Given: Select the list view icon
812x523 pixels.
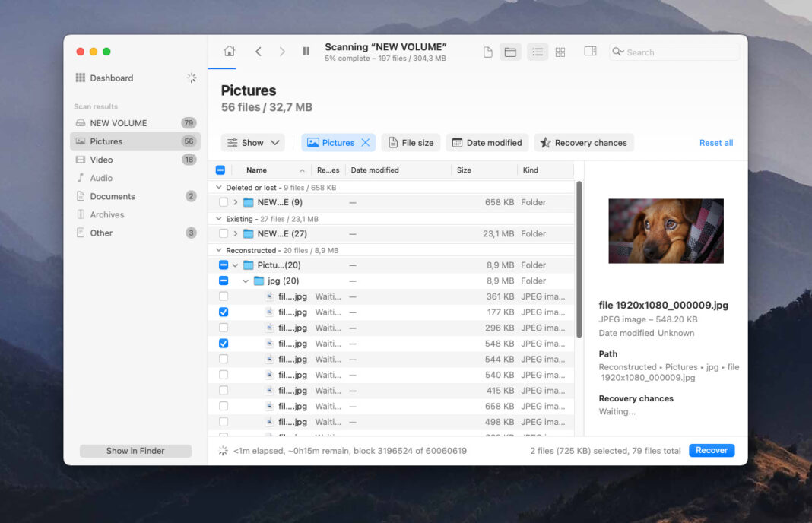Looking at the screenshot, I should (x=538, y=51).
